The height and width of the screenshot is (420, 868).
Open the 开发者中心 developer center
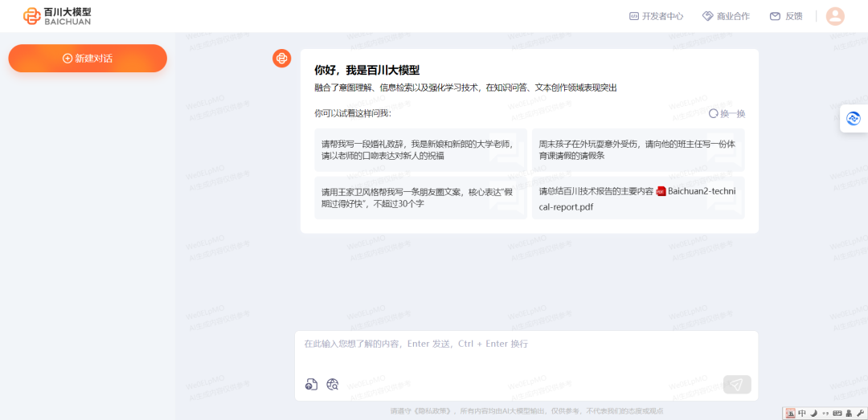point(656,16)
